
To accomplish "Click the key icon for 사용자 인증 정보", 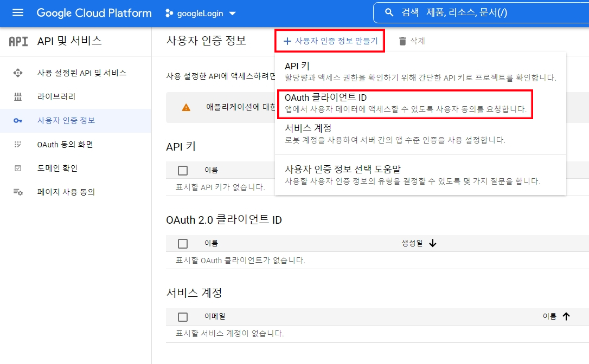I will point(18,120).
